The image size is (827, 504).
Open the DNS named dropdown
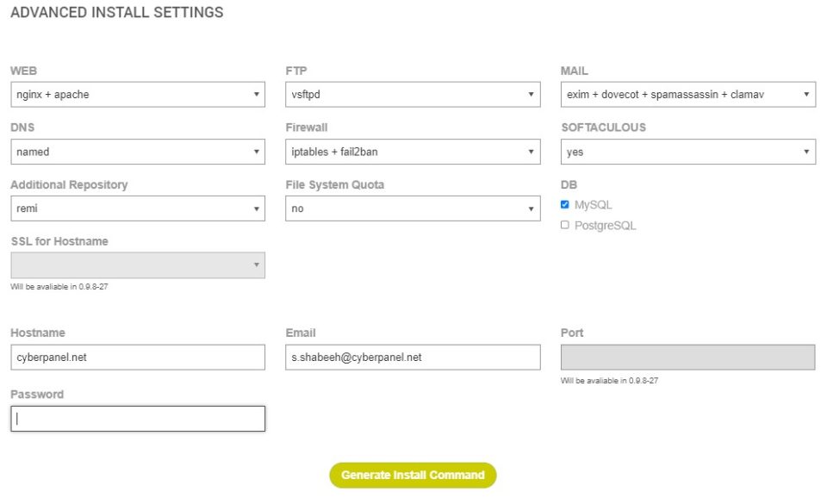pyautogui.click(x=138, y=152)
